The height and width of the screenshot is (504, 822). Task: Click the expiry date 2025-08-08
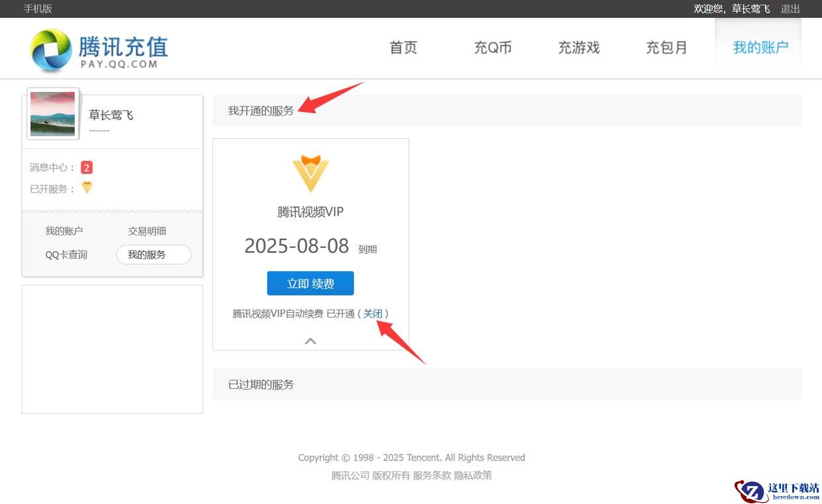297,246
